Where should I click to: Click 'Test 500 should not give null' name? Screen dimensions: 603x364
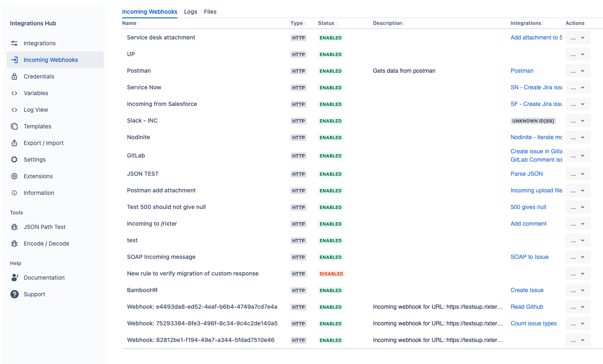point(166,207)
